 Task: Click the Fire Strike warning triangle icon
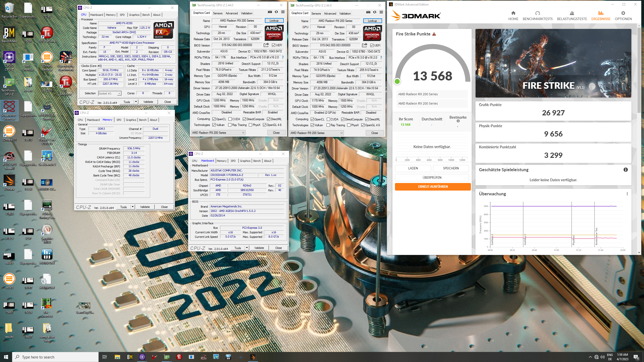pos(434,34)
